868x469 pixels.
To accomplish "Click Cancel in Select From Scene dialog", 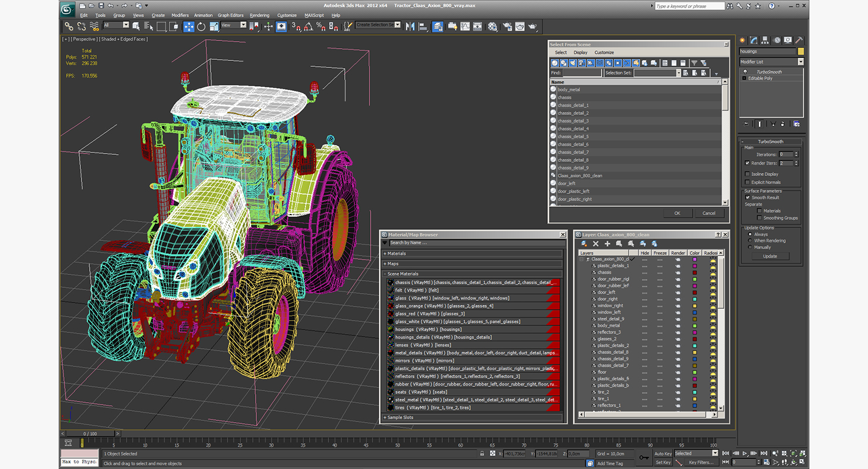I will pyautogui.click(x=709, y=213).
